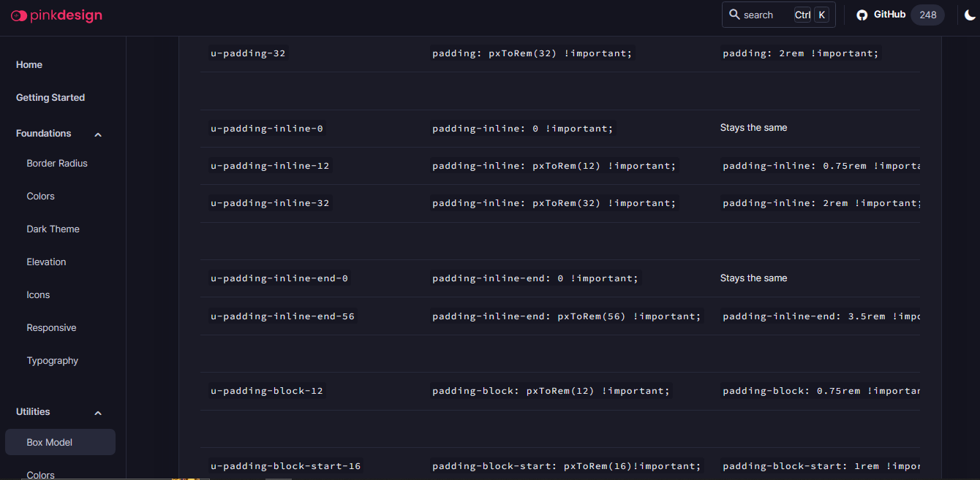Open Responsive page

click(x=51, y=328)
